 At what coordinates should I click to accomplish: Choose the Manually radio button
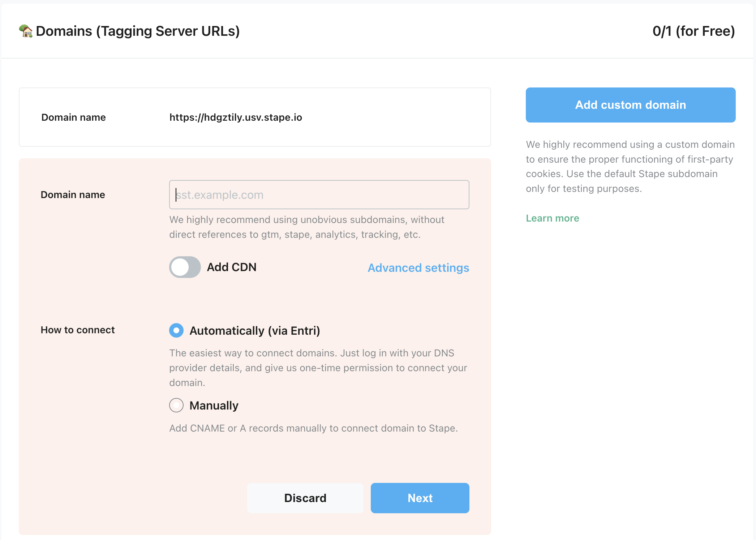[176, 405]
